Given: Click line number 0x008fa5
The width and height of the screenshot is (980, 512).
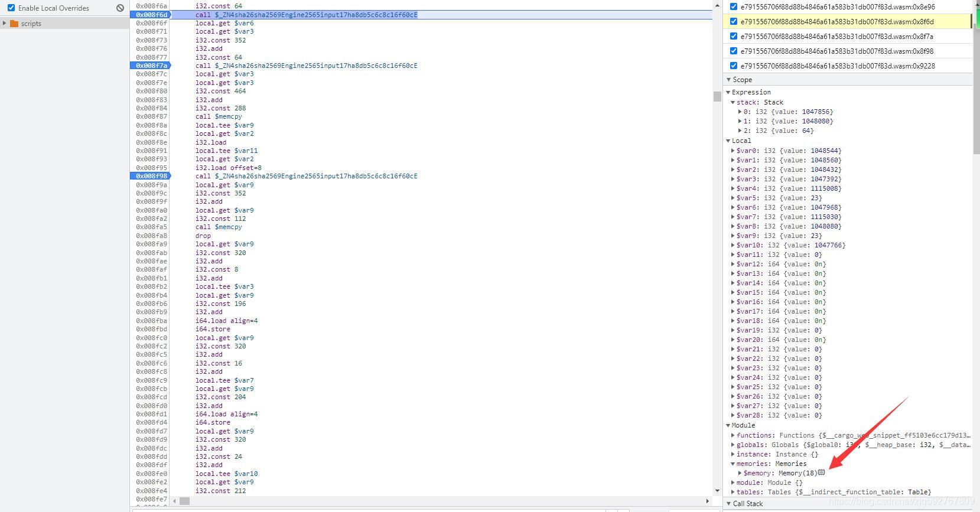Looking at the screenshot, I should [x=151, y=227].
